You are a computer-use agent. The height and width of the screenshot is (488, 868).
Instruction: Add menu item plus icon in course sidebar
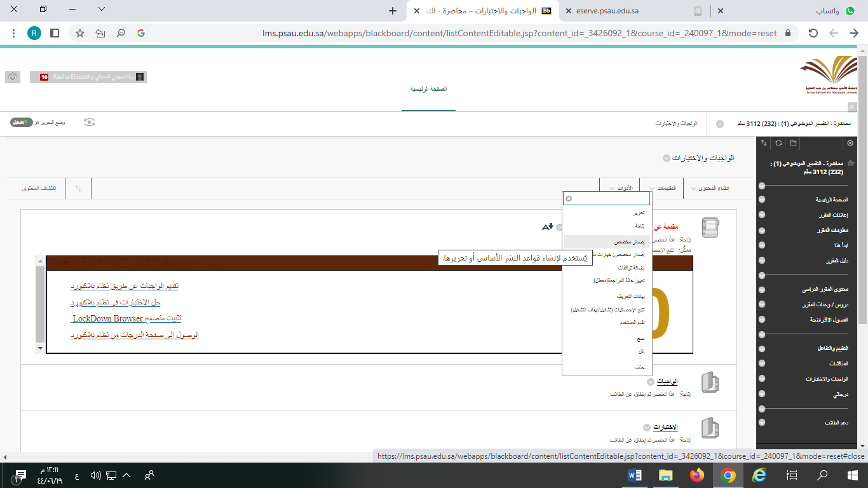pos(850,144)
